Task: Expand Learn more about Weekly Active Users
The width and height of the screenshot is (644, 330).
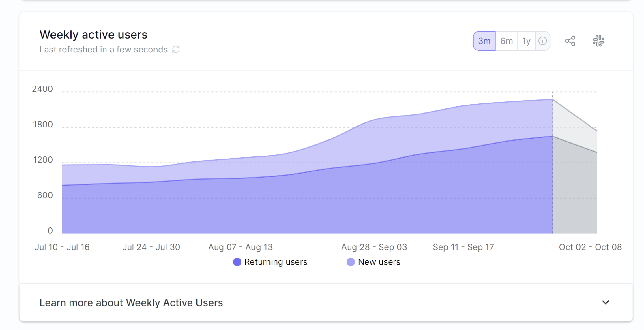Action: point(131,303)
